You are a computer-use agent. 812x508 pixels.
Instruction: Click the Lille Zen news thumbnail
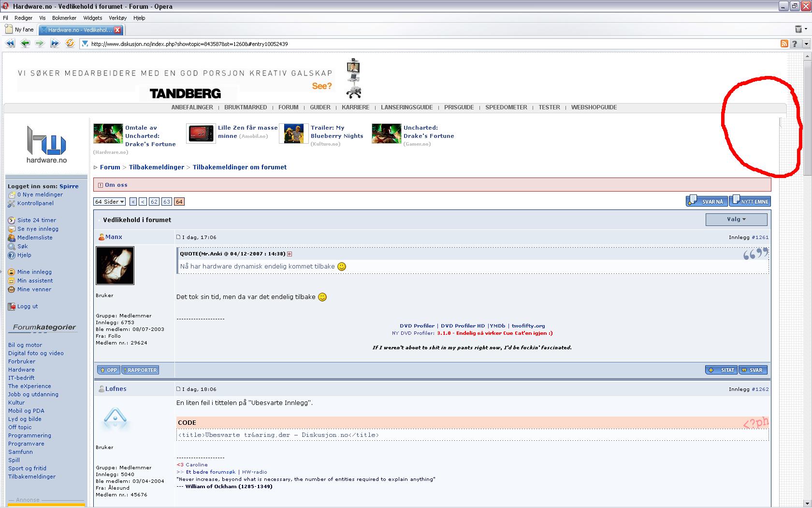pyautogui.click(x=201, y=134)
